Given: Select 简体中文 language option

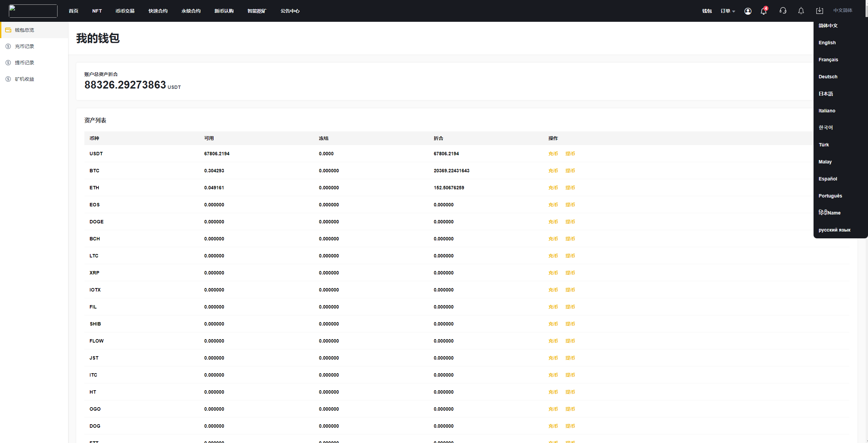Looking at the screenshot, I should pyautogui.click(x=829, y=26).
